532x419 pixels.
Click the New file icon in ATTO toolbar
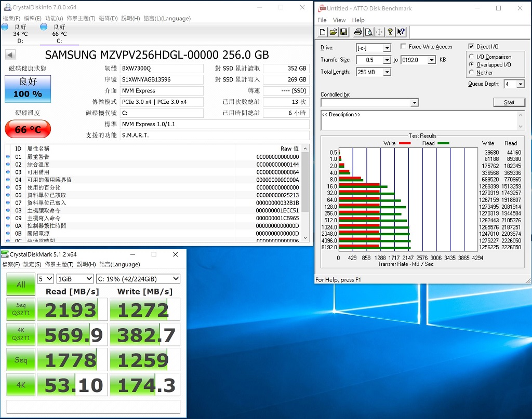pyautogui.click(x=323, y=32)
